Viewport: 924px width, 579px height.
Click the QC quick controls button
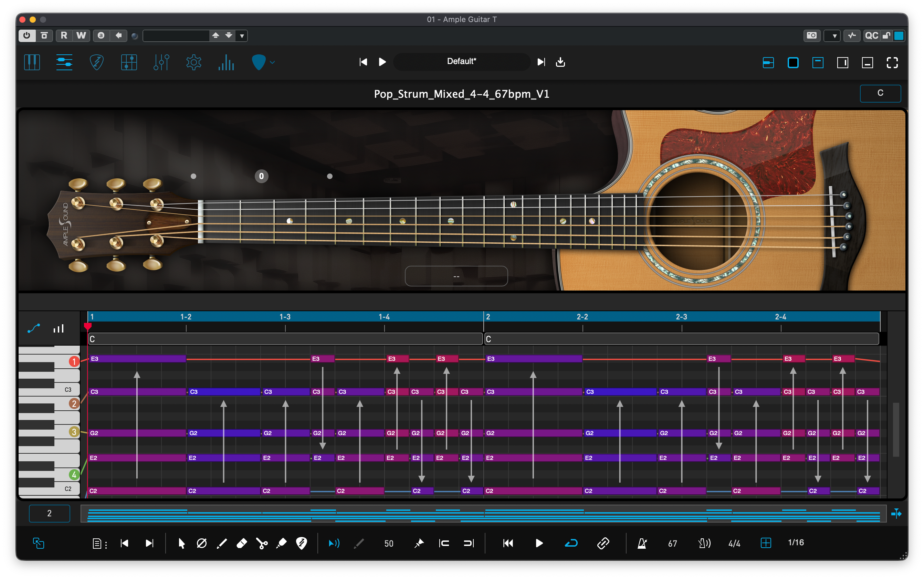click(872, 35)
